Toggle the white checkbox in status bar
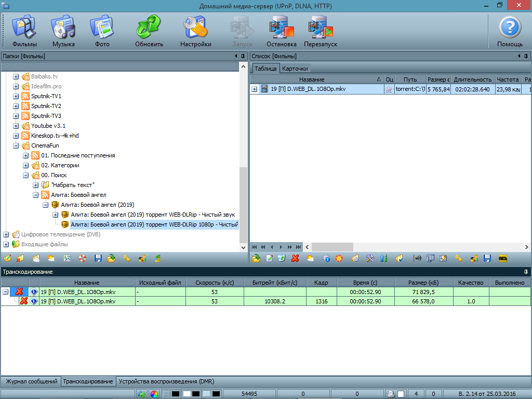 click(401, 394)
